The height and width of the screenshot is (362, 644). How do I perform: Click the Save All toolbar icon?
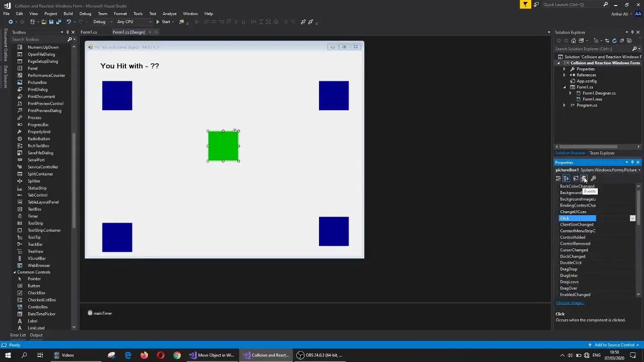tap(59, 22)
